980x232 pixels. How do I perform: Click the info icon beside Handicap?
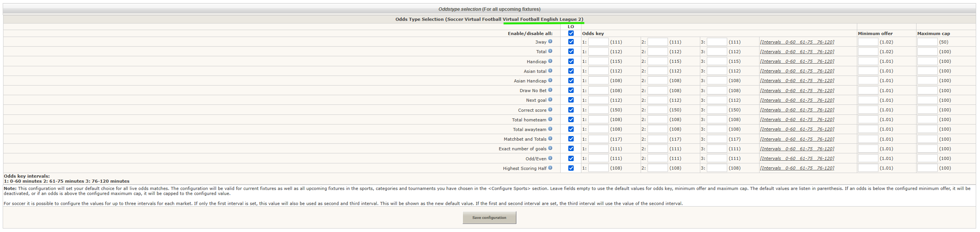click(550, 61)
